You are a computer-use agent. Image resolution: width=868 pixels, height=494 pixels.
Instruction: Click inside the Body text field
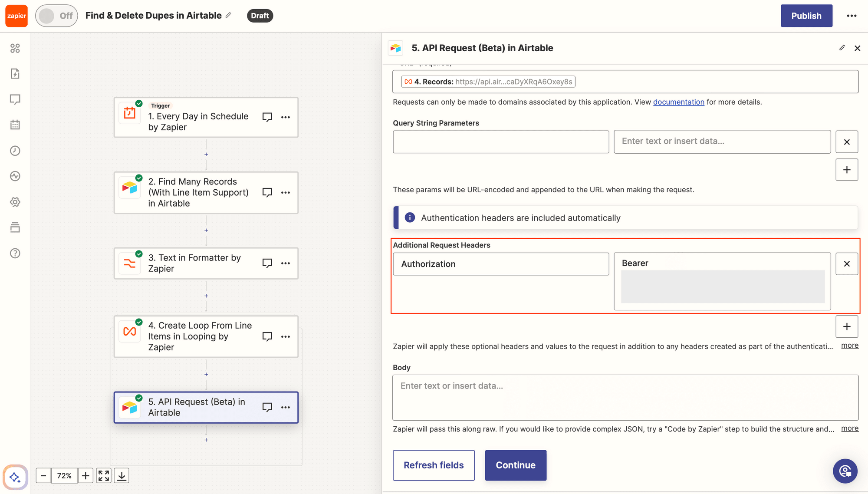(625, 397)
